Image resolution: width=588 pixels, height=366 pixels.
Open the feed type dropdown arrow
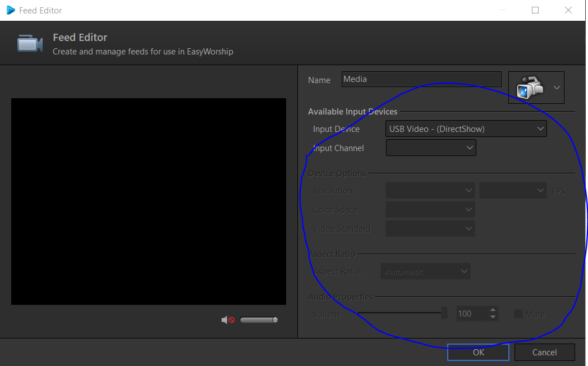[557, 87]
